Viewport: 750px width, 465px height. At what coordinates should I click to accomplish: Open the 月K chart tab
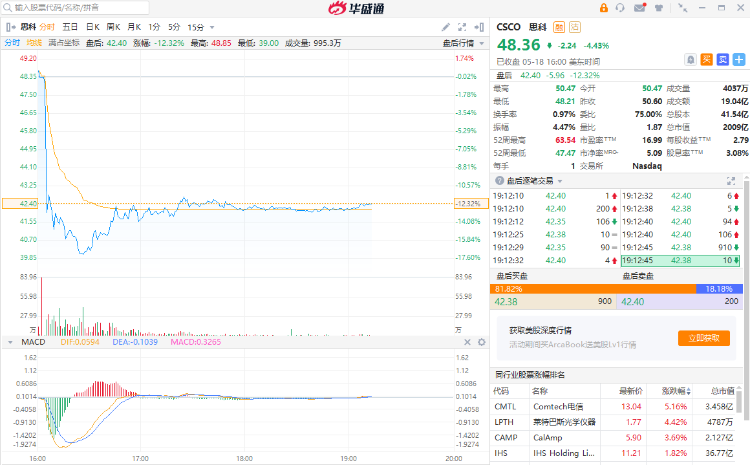click(134, 27)
